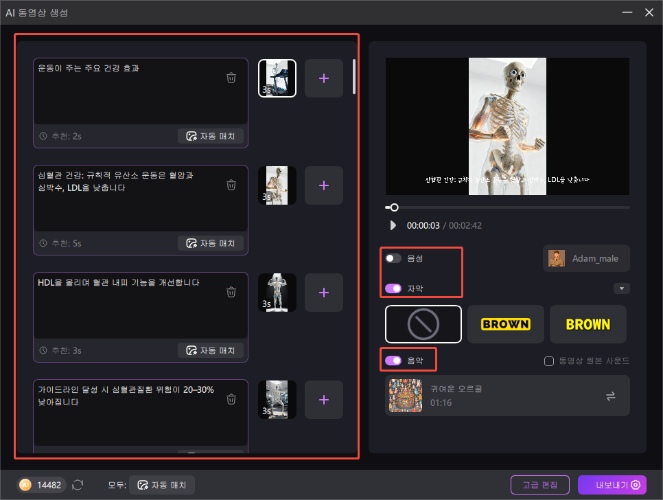
Task: Click the '추천: 3s' duration label
Action: tap(66, 350)
